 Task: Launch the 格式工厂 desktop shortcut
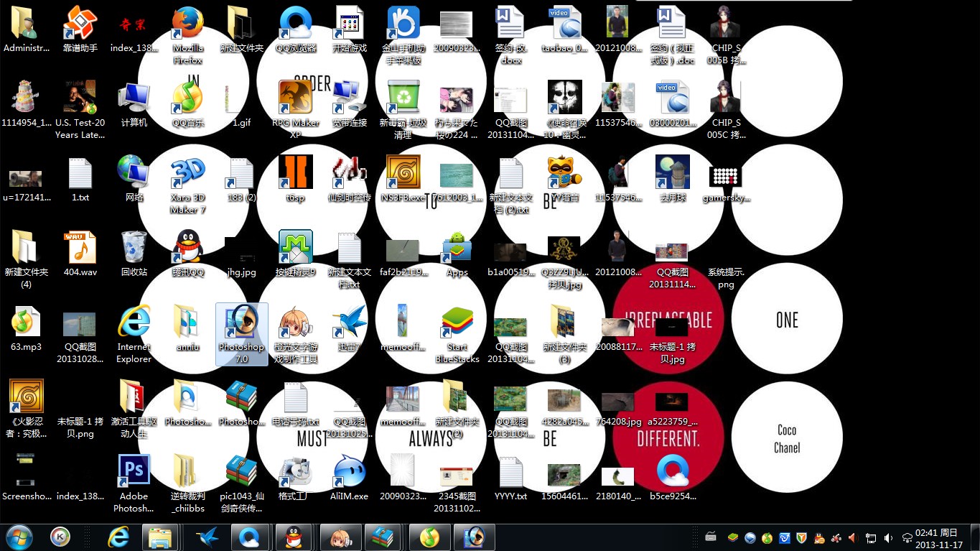coord(296,478)
